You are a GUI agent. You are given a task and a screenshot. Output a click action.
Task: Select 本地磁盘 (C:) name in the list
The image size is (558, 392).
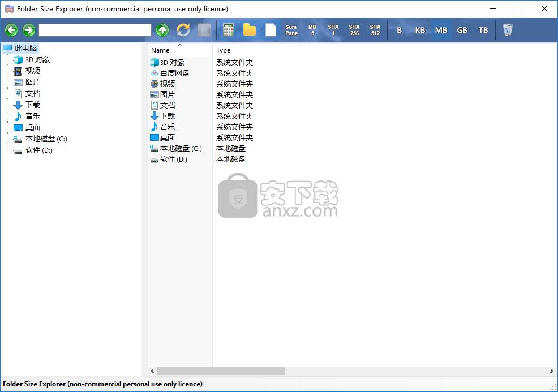[x=181, y=148]
